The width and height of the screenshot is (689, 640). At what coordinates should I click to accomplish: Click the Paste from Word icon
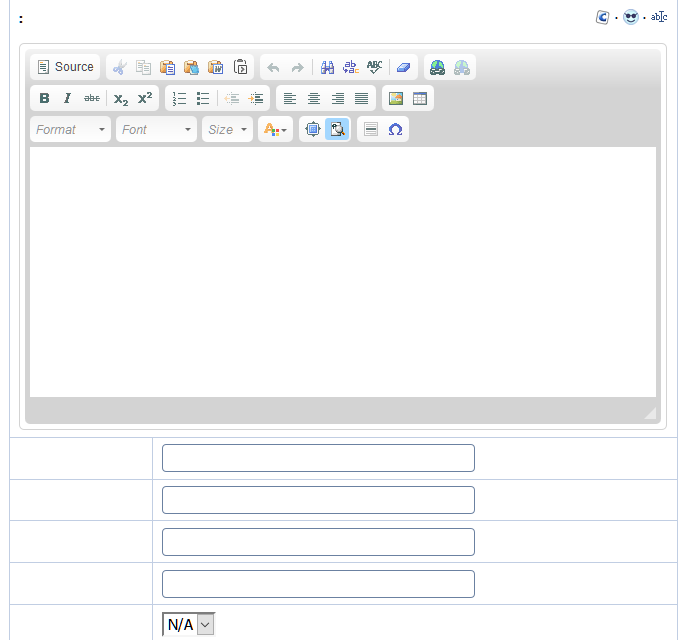[216, 67]
